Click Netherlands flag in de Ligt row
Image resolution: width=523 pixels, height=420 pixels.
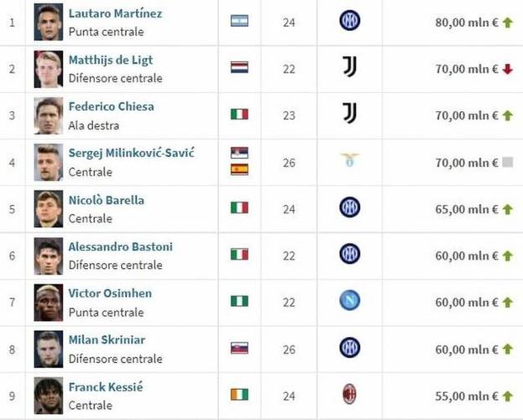[239, 67]
